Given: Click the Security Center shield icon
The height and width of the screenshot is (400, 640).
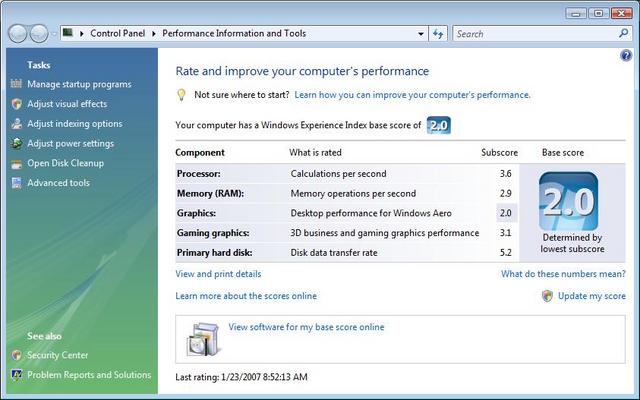Looking at the screenshot, I should pos(16,355).
